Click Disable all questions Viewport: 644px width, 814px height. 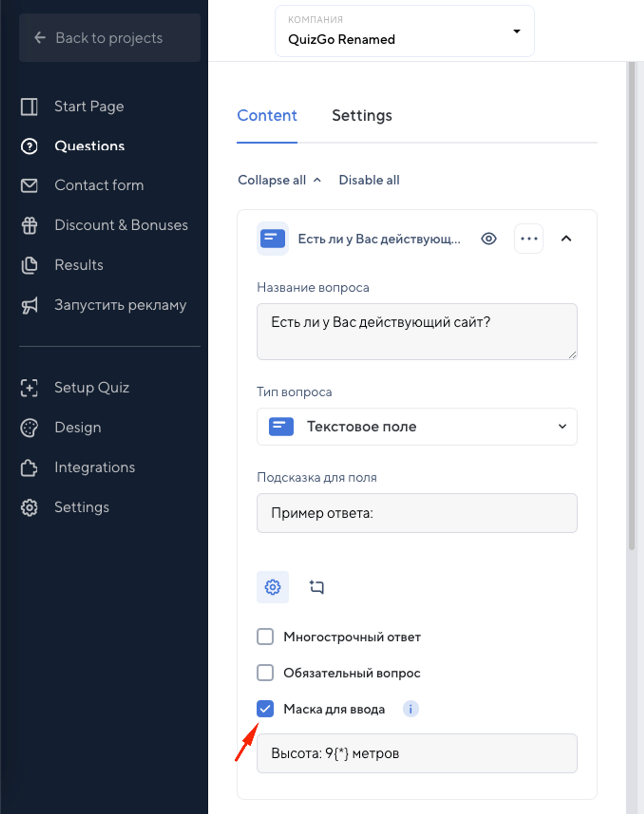[369, 180]
